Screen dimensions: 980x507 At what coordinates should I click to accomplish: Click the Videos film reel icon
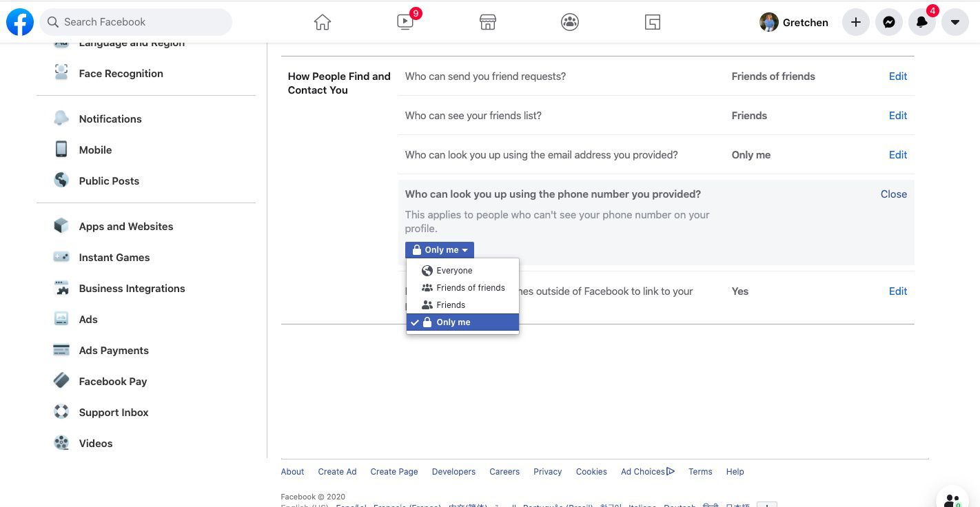(x=61, y=442)
